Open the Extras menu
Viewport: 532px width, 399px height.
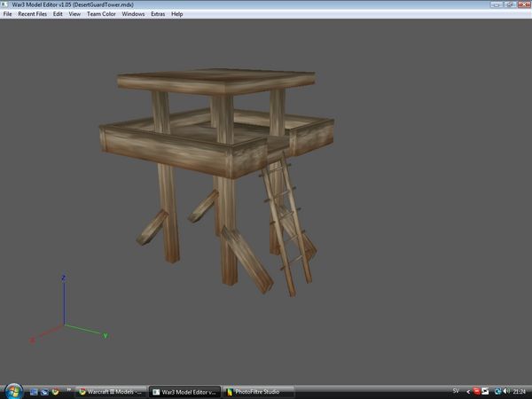tap(158, 14)
